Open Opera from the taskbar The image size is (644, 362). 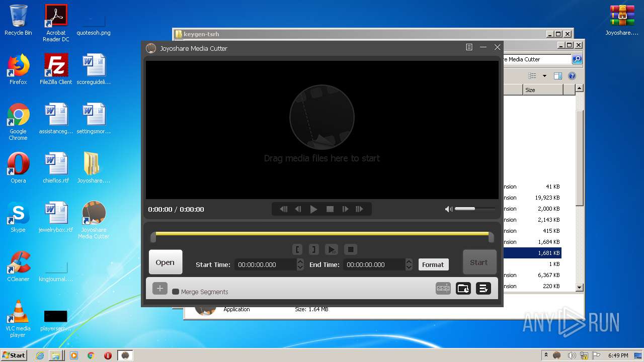tap(108, 355)
